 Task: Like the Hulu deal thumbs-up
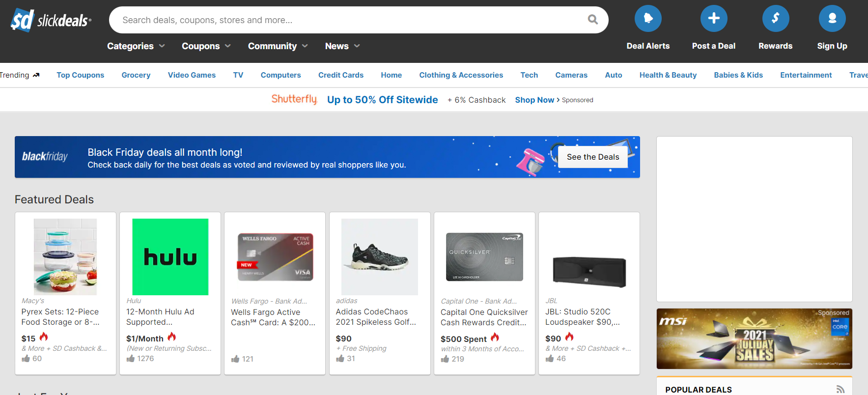coord(131,359)
